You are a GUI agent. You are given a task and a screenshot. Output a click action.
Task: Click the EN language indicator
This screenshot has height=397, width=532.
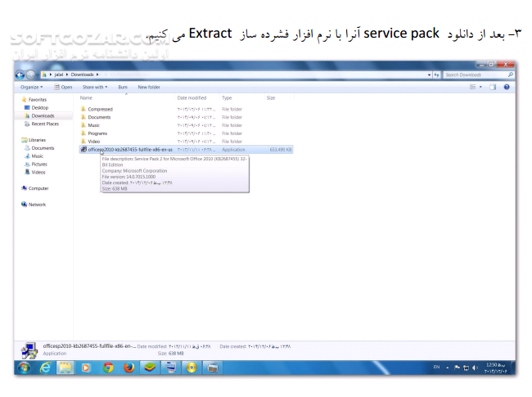pyautogui.click(x=437, y=368)
